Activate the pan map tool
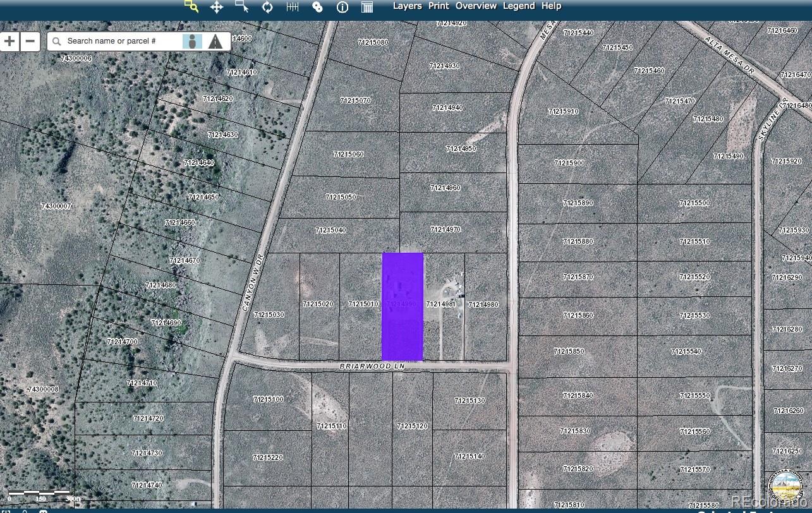The height and width of the screenshot is (513, 812). 216,7
